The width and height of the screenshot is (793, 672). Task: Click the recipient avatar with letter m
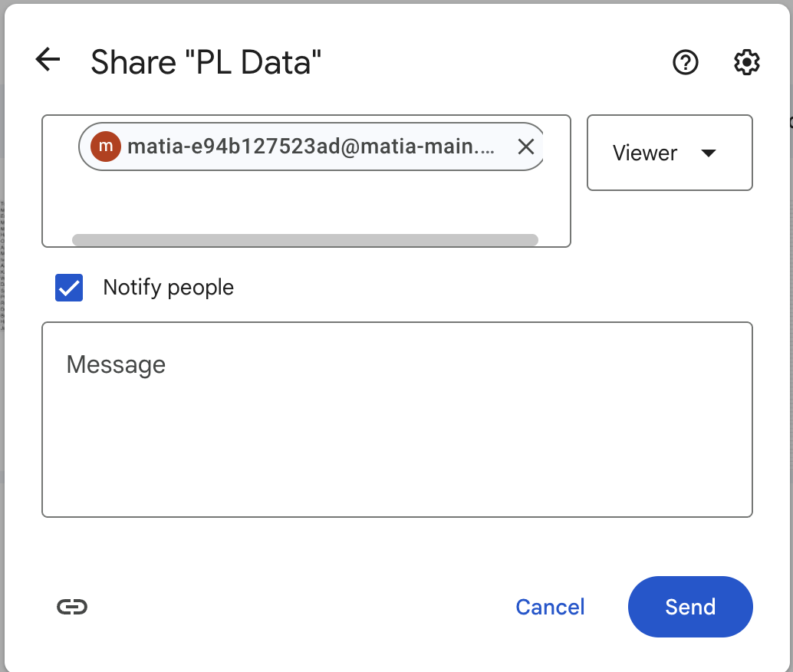(x=105, y=147)
